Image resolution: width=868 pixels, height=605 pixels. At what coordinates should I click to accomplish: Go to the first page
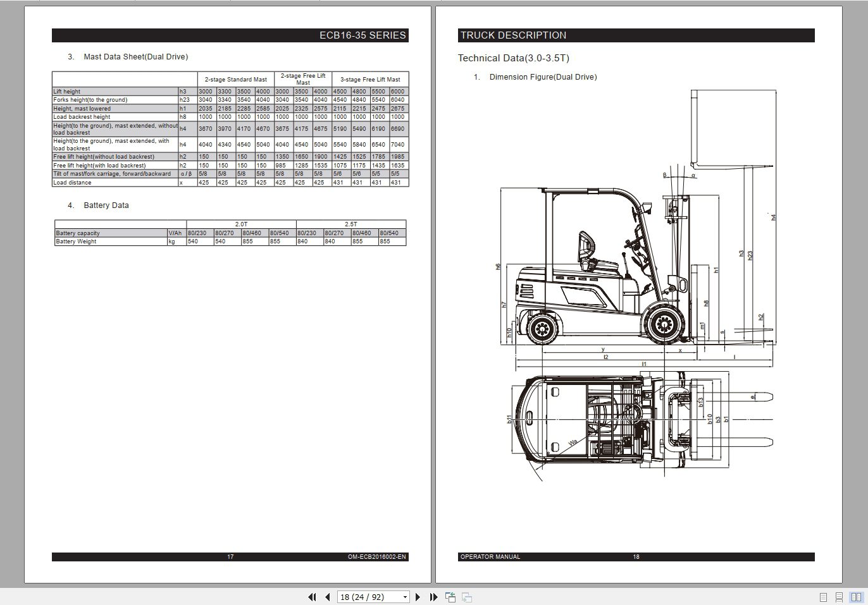[313, 597]
